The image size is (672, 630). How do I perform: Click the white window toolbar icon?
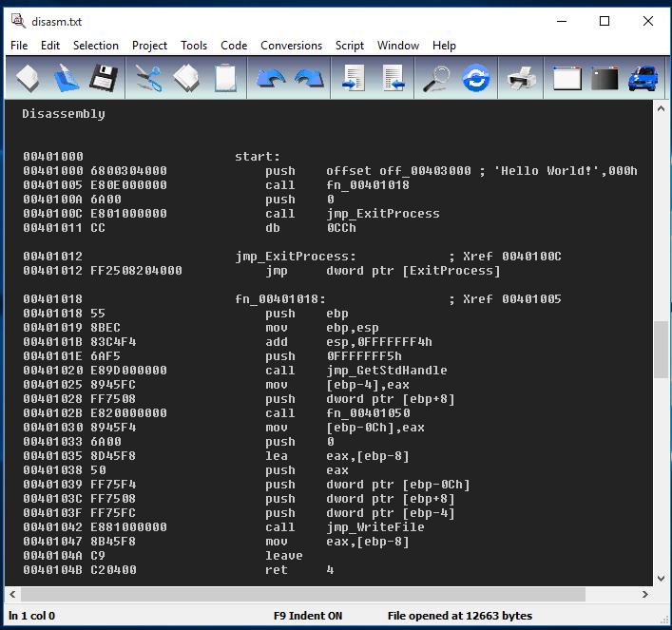(567, 79)
